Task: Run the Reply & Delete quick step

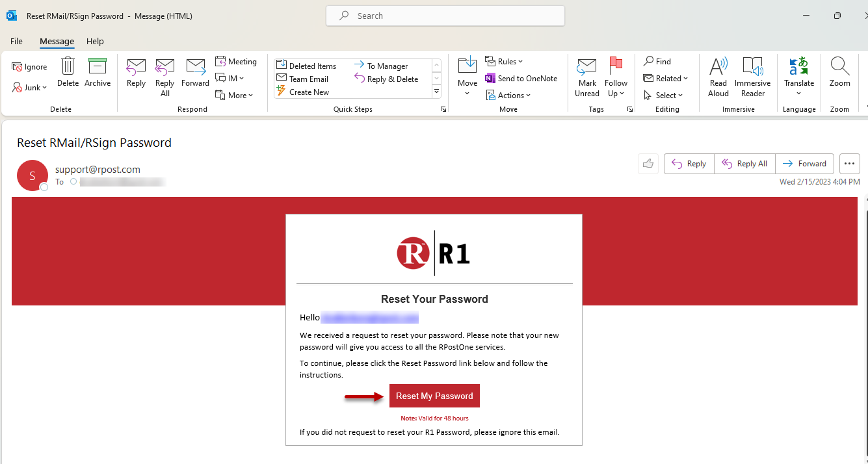Action: [386, 79]
